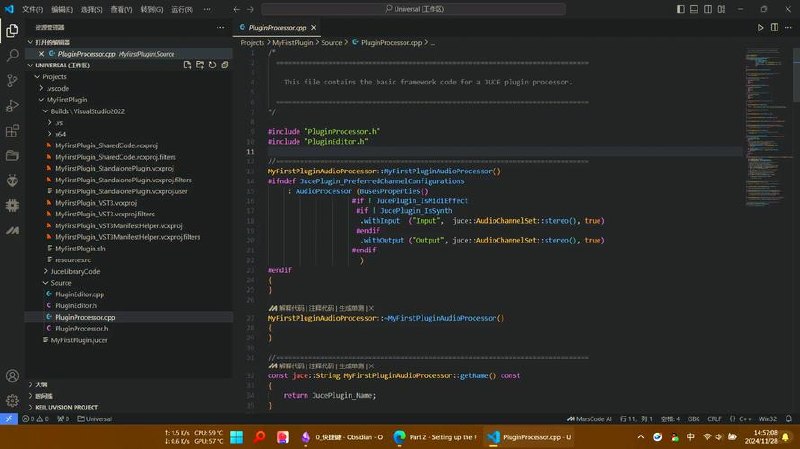The image size is (800, 449).
Task: Open the 文件(F) menu
Action: coord(32,9)
